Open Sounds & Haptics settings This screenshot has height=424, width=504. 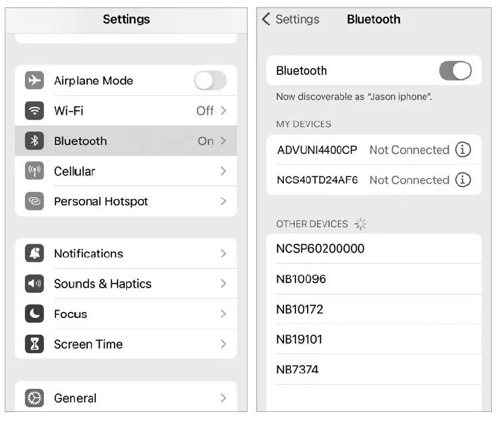(125, 284)
